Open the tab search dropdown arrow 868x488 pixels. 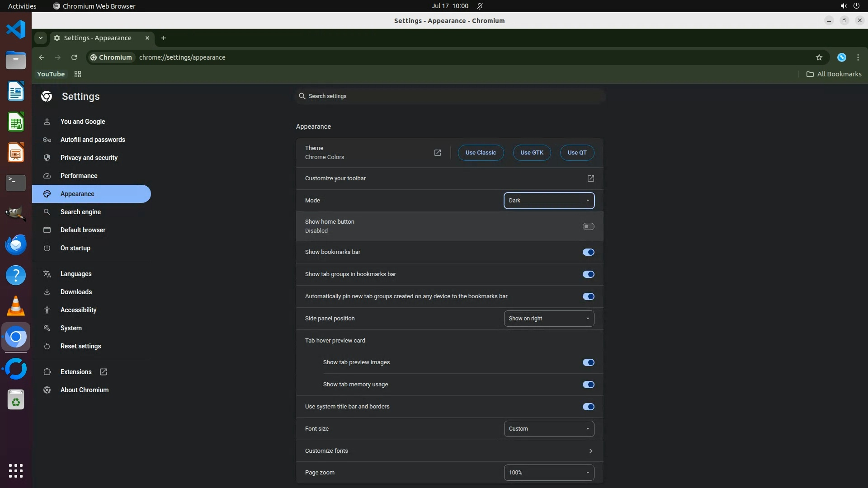[41, 38]
